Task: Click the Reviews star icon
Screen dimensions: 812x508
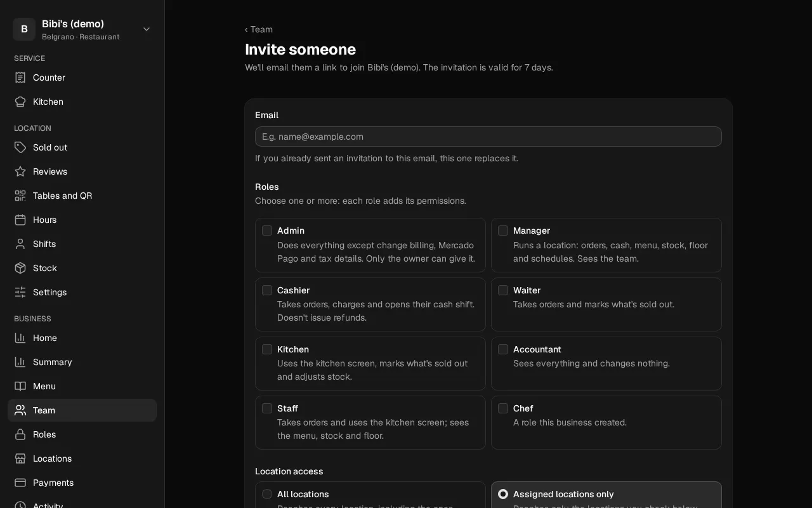Action: (x=20, y=171)
